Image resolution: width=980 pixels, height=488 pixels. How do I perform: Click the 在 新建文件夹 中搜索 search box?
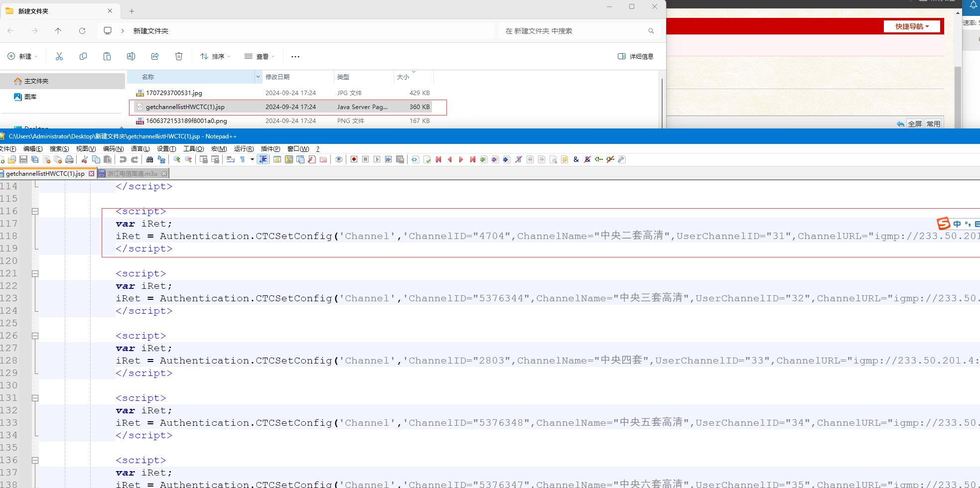[579, 31]
